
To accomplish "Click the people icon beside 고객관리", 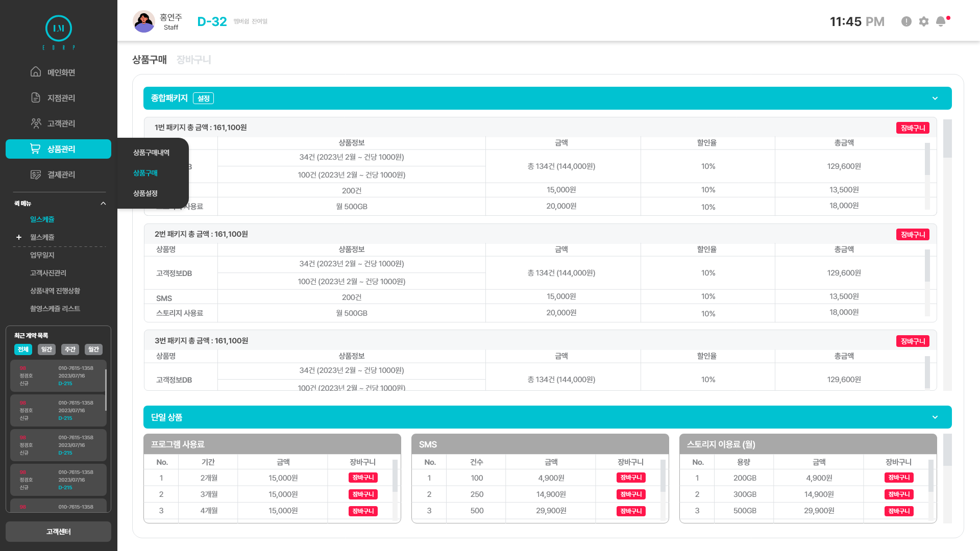I will (x=36, y=123).
